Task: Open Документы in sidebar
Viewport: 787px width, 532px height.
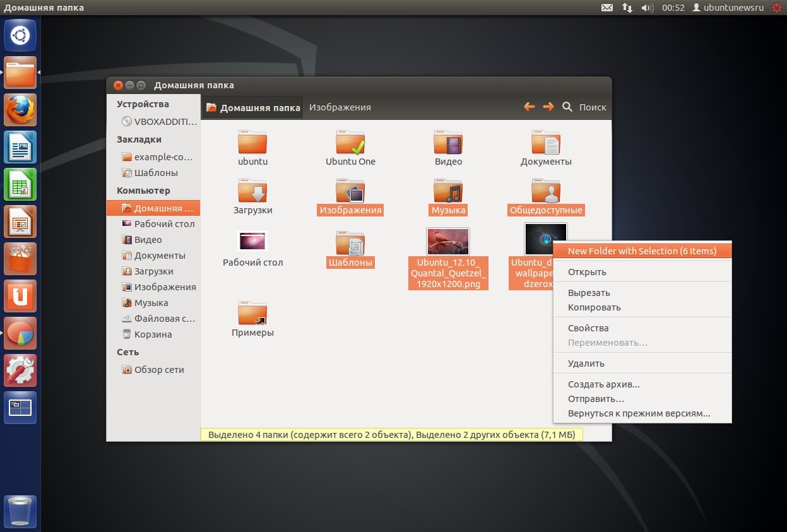Action: coord(153,256)
